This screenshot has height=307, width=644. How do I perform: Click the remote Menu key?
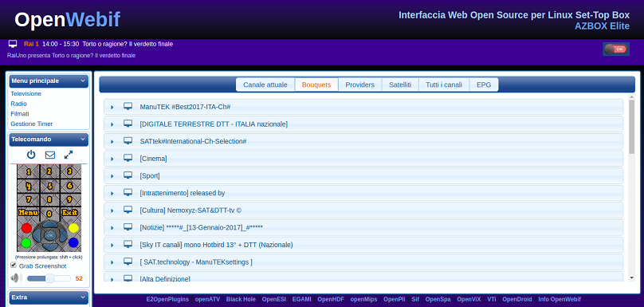point(29,213)
